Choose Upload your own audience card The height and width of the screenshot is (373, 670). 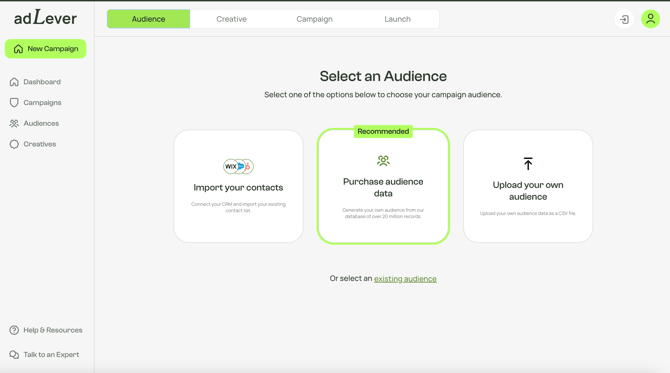tap(528, 186)
